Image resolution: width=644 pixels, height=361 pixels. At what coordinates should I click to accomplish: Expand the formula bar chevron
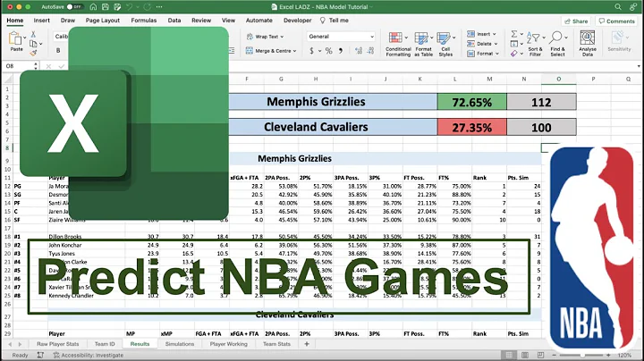coord(639,65)
